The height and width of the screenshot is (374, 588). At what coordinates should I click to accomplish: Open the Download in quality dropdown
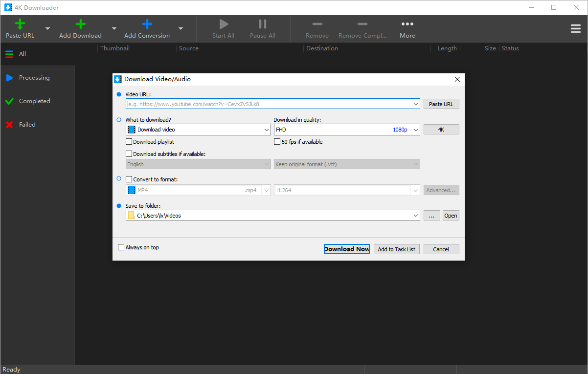(x=347, y=130)
